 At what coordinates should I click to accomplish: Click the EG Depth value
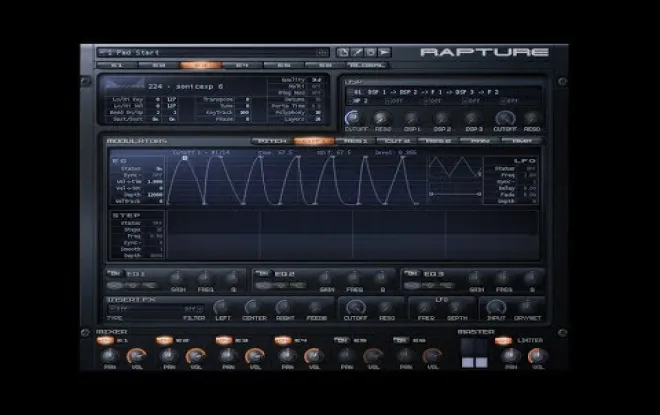coord(155,195)
